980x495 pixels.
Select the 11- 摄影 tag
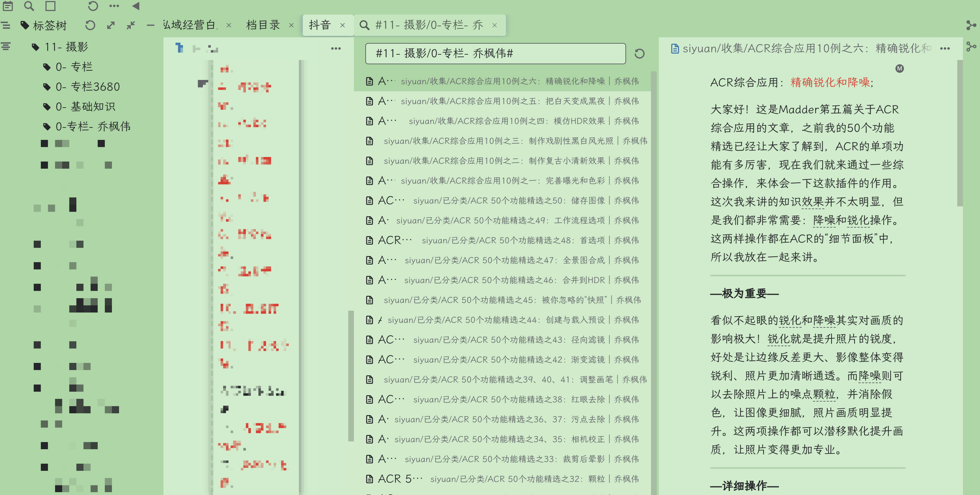tap(66, 47)
